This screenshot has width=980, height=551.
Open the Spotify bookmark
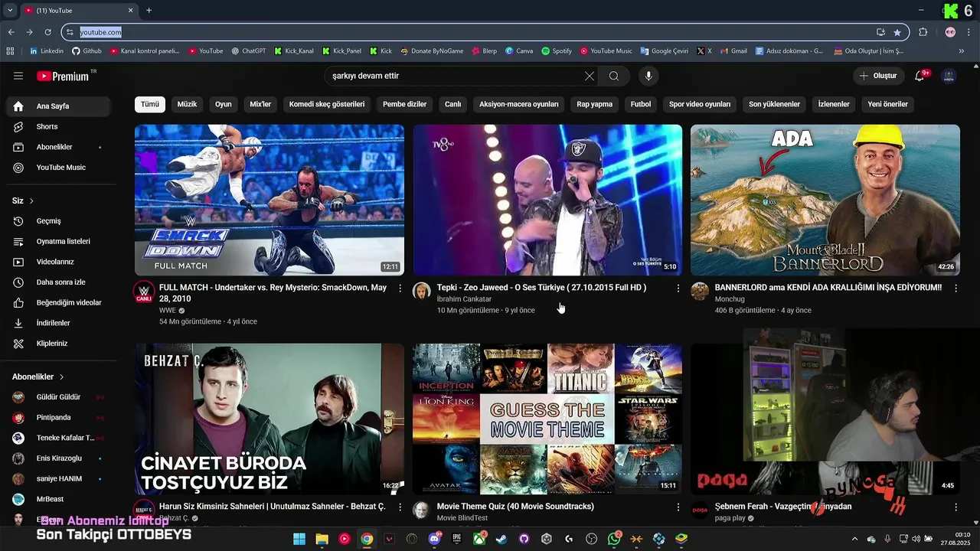coord(557,51)
